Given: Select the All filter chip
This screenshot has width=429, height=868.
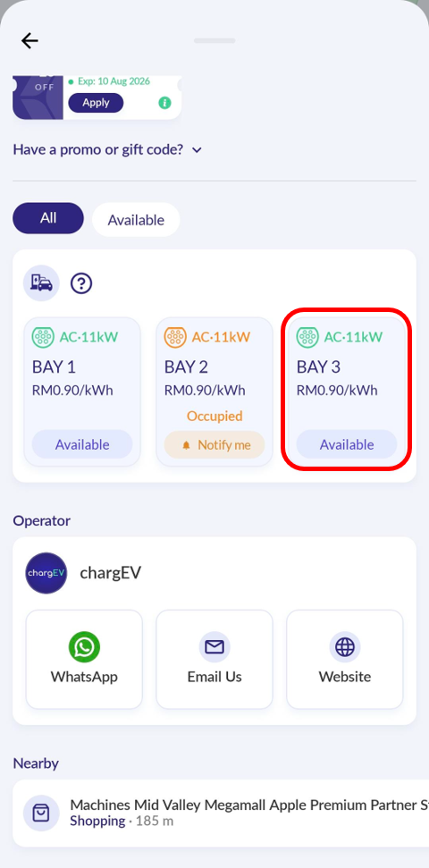Looking at the screenshot, I should click(x=48, y=218).
